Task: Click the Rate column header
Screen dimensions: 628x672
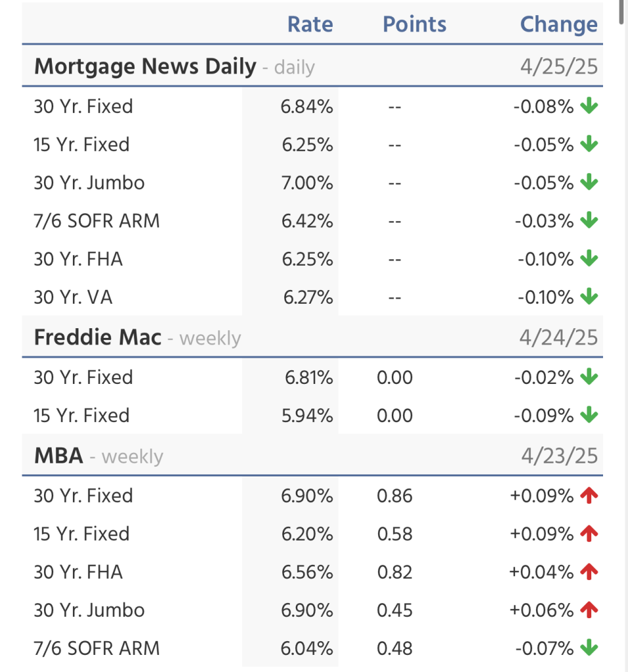Action: [310, 25]
